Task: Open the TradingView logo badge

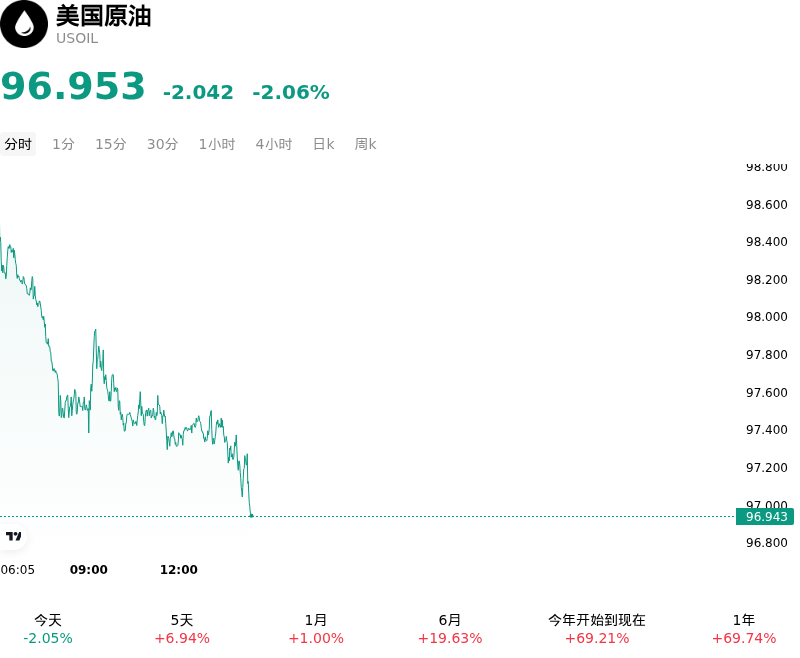Action: pyautogui.click(x=13, y=536)
